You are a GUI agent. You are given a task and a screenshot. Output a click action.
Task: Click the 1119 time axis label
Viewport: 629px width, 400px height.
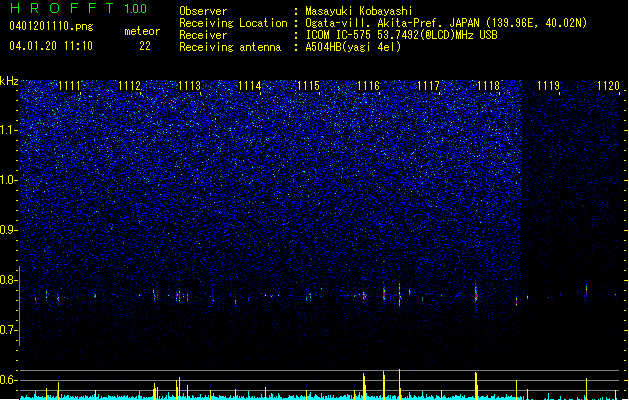[548, 86]
